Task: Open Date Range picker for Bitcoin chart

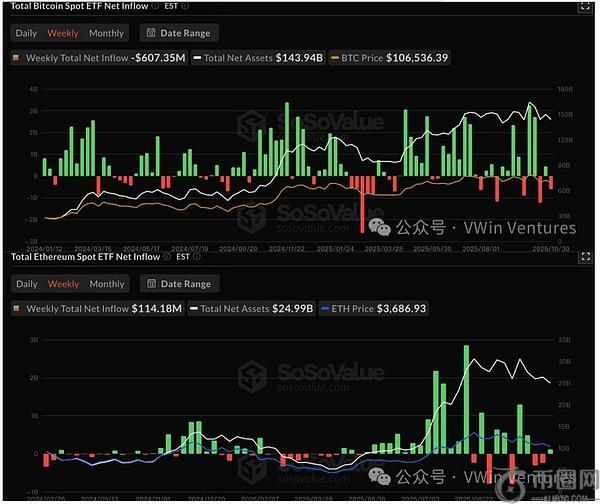Action: pos(175,33)
